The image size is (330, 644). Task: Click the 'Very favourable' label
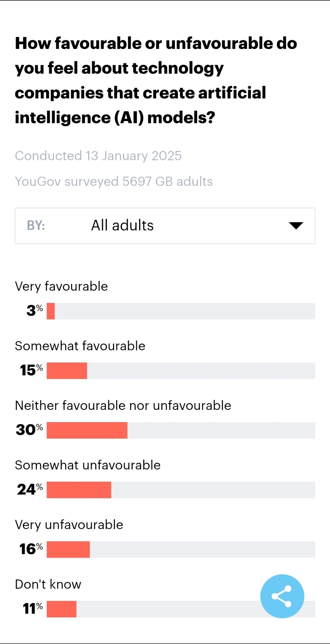(61, 286)
